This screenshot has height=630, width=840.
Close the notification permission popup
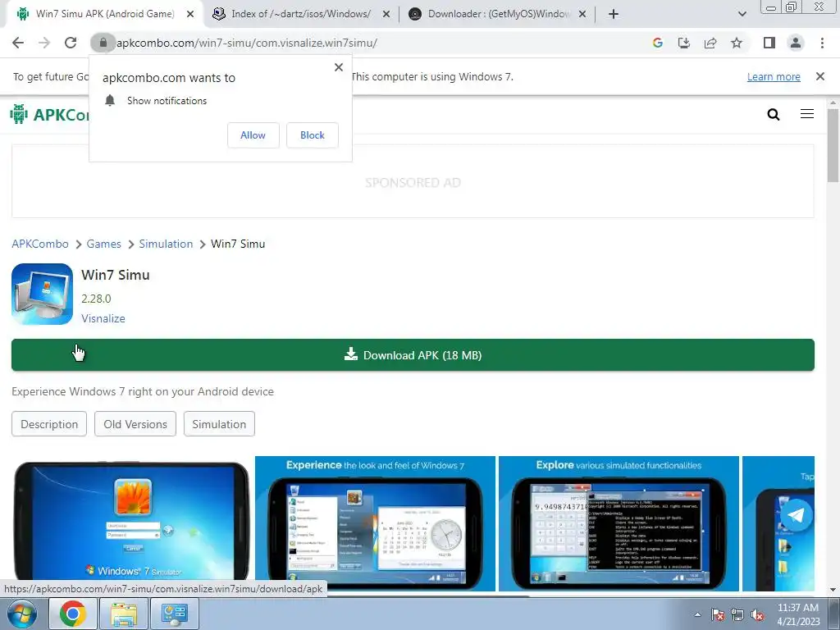[339, 67]
